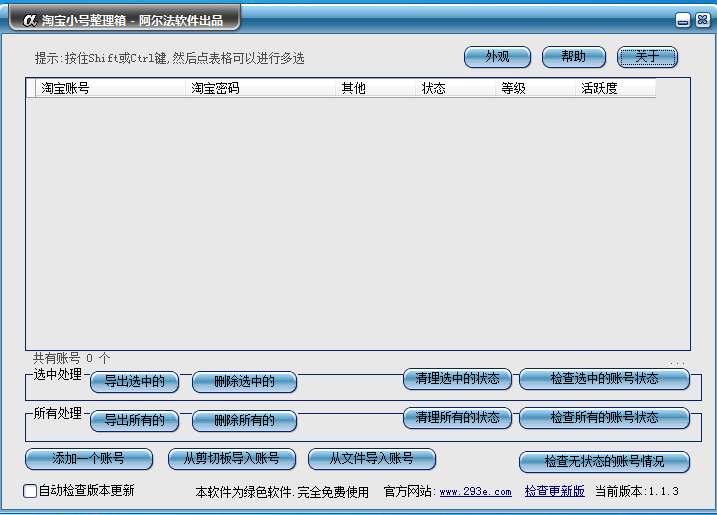The image size is (717, 515).
Task: Click the 检查更新版 link
Action: (x=555, y=491)
